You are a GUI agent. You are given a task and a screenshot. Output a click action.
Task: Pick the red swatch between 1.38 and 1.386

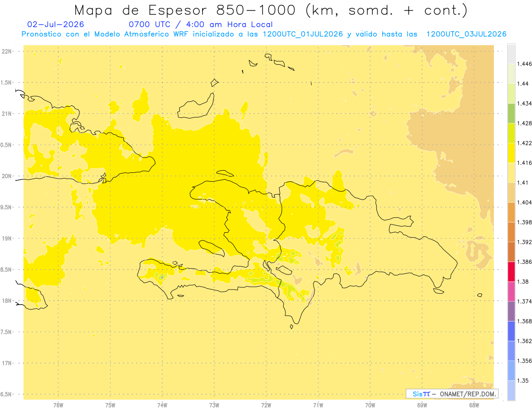[511, 272]
